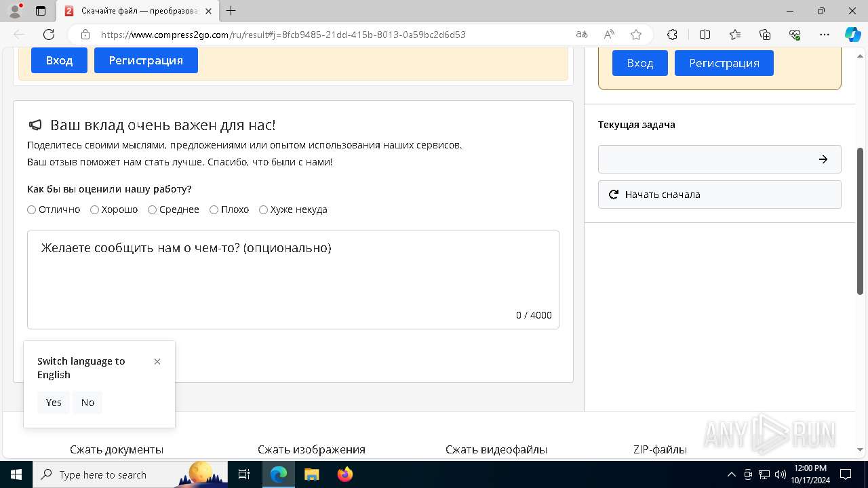Open a new browser tab

pos(231,11)
